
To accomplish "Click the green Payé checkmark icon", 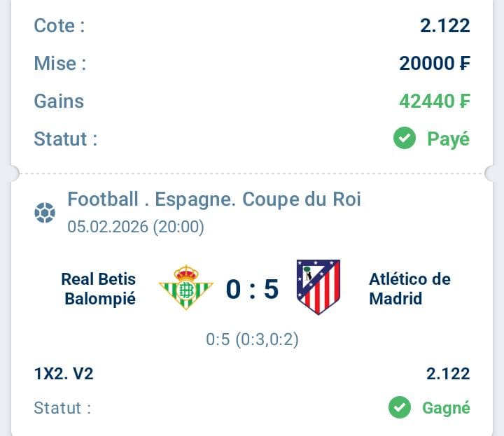I will point(405,139).
